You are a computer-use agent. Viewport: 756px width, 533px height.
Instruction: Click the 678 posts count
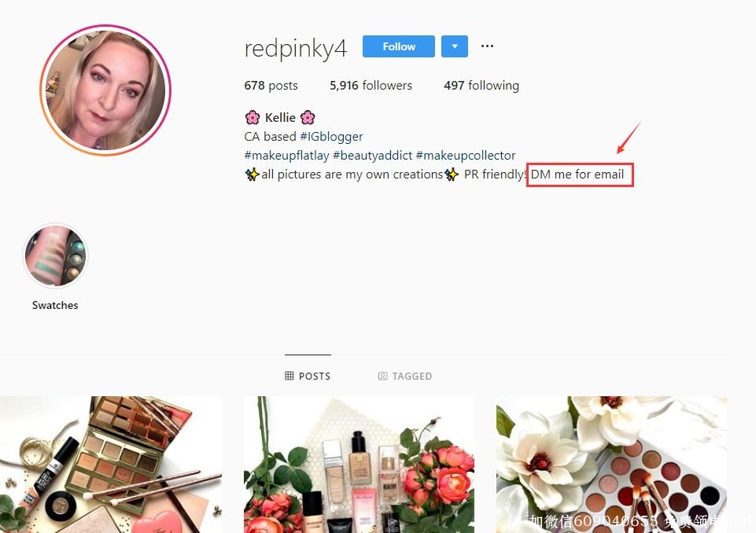click(x=271, y=86)
